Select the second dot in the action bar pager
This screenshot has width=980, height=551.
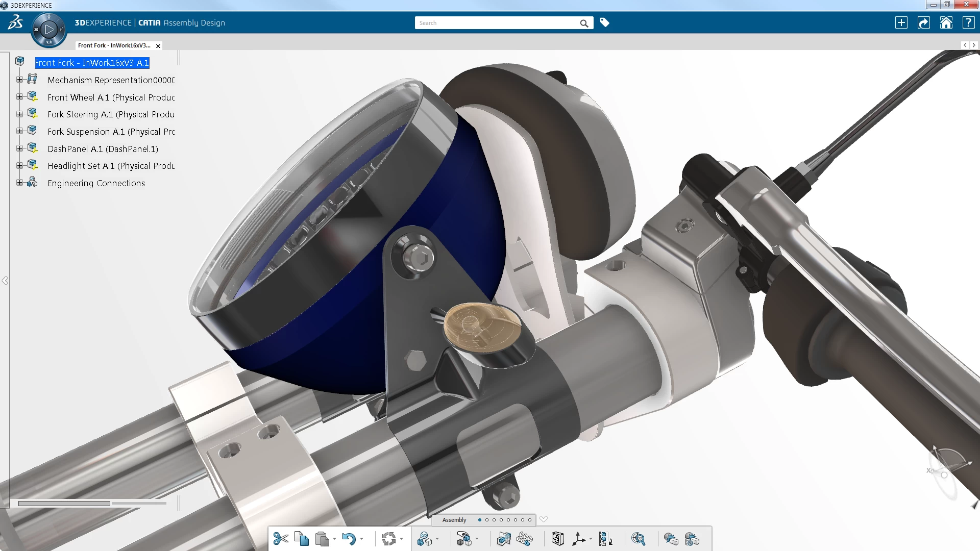tap(487, 520)
